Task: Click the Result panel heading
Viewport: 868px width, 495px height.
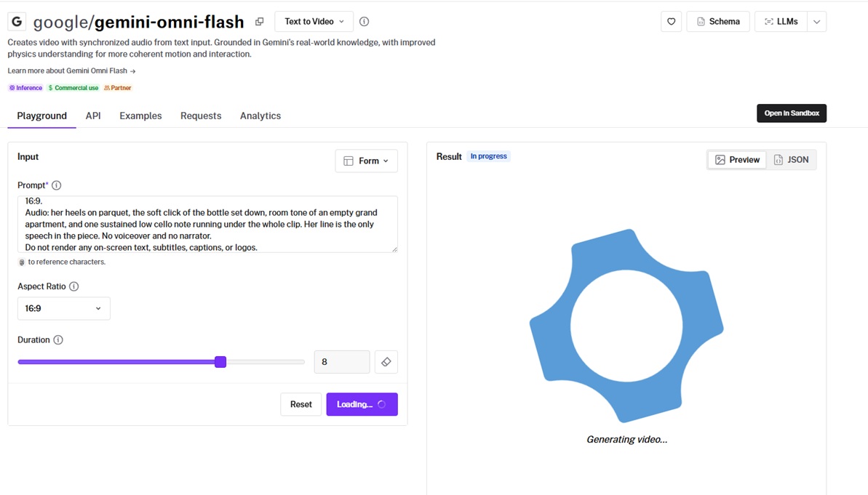Action: pyautogui.click(x=448, y=156)
